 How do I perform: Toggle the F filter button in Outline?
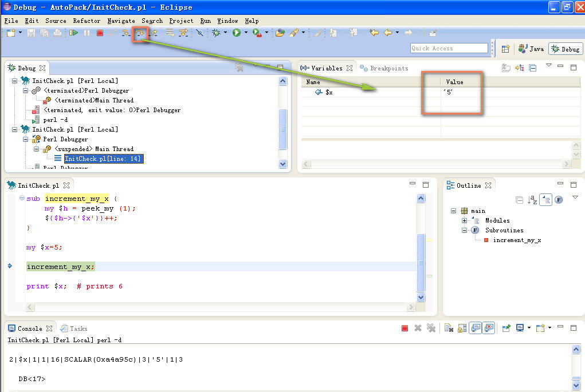559,200
